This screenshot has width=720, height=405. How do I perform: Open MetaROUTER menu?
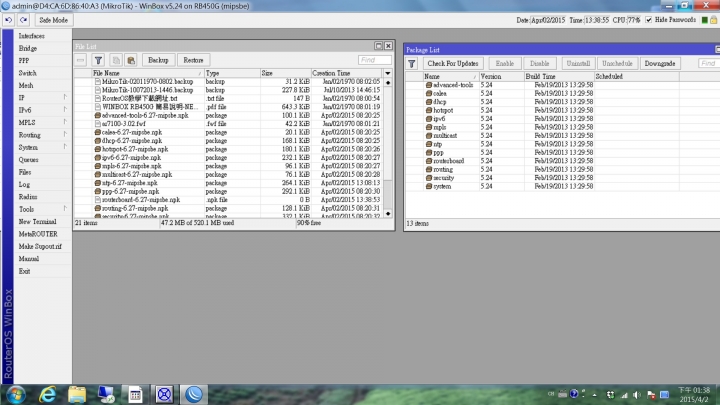[x=38, y=234]
